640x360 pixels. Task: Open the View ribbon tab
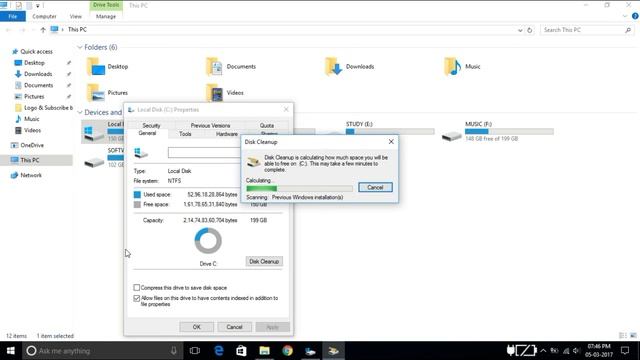(x=76, y=16)
